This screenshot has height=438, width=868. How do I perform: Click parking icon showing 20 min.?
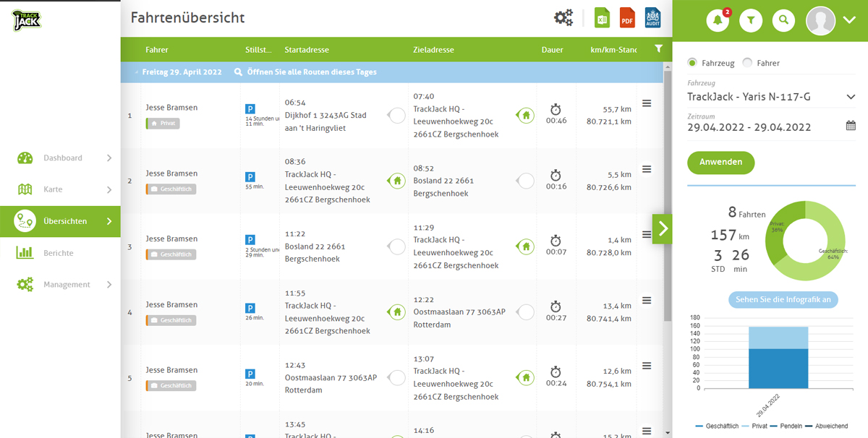coord(250,374)
